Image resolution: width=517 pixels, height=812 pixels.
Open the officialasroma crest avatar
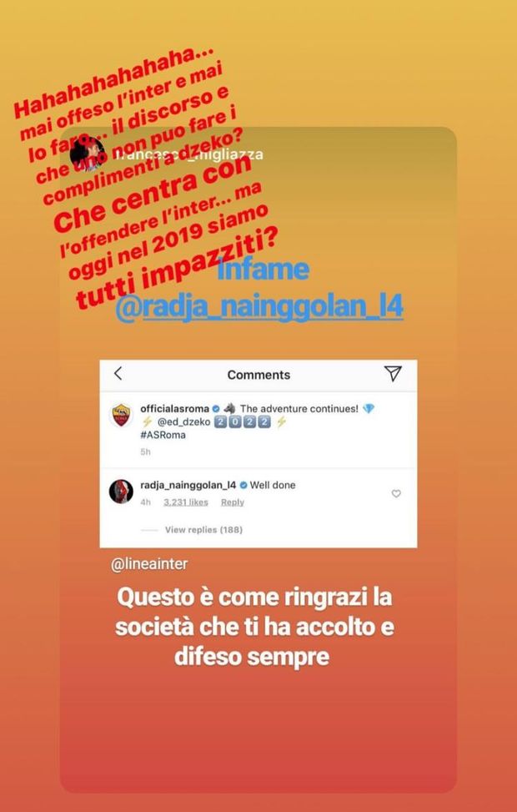(x=121, y=416)
